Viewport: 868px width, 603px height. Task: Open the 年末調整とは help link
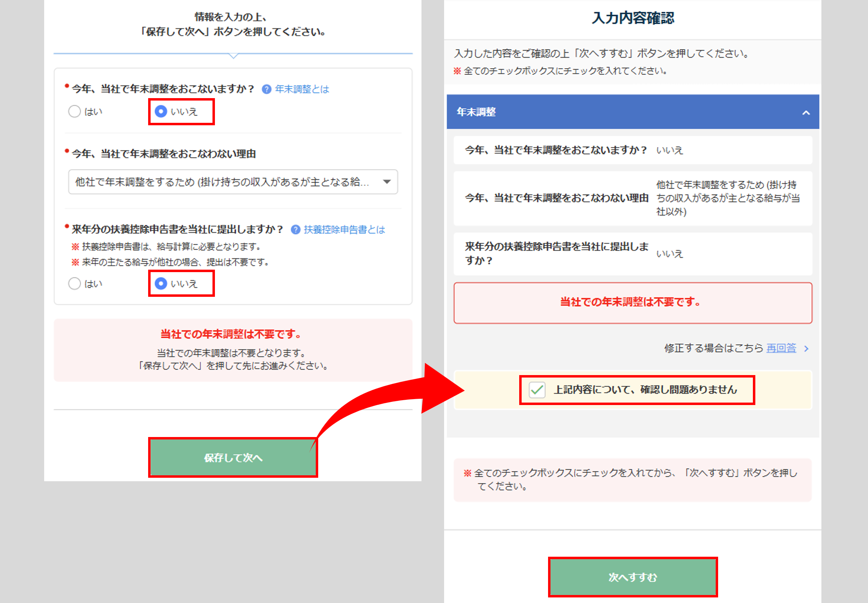point(302,89)
